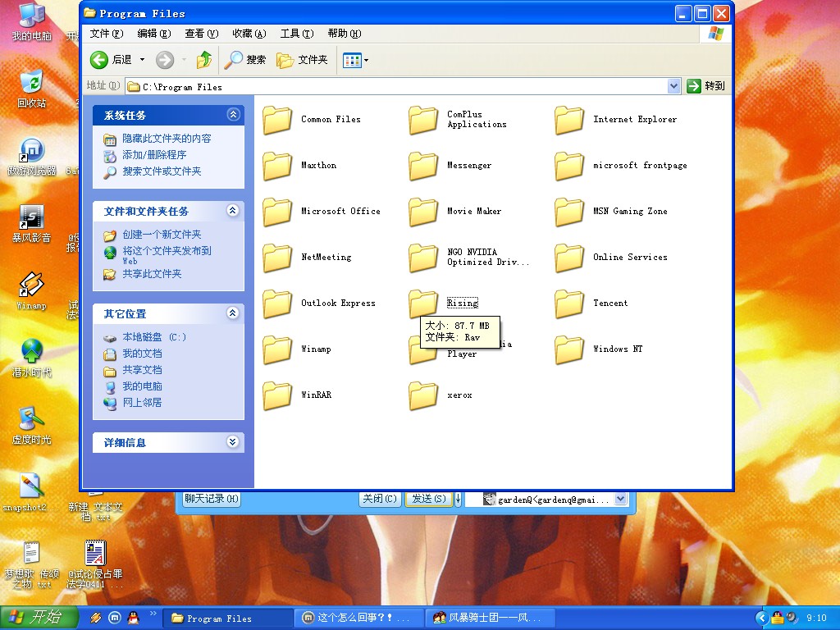This screenshot has width=840, height=630.
Task: Click the 开始 Start button
Action: click(38, 618)
